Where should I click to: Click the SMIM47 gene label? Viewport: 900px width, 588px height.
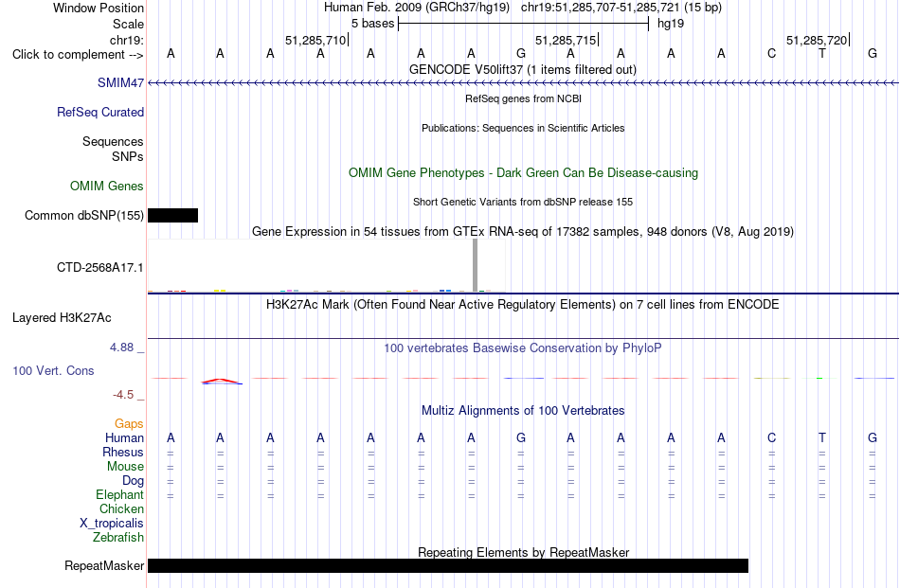[120, 82]
